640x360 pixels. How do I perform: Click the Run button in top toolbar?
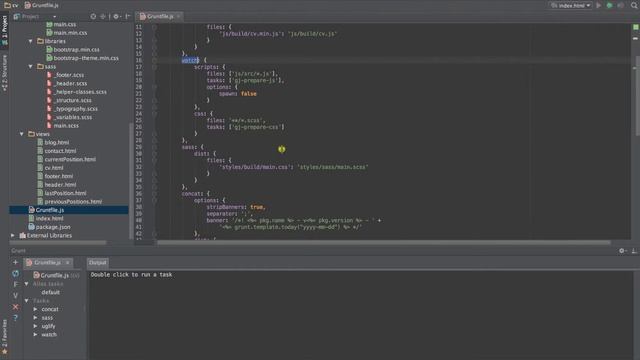(598, 5)
